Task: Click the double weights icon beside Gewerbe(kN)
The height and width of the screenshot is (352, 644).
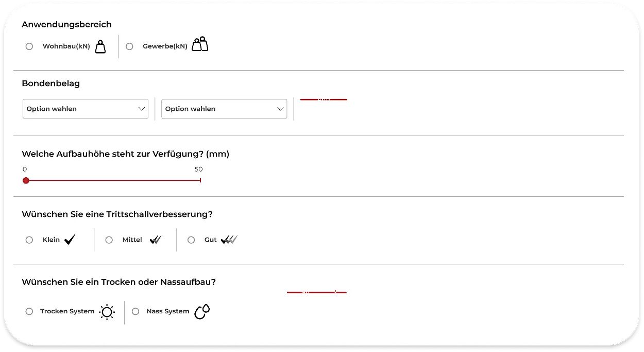Action: (200, 44)
